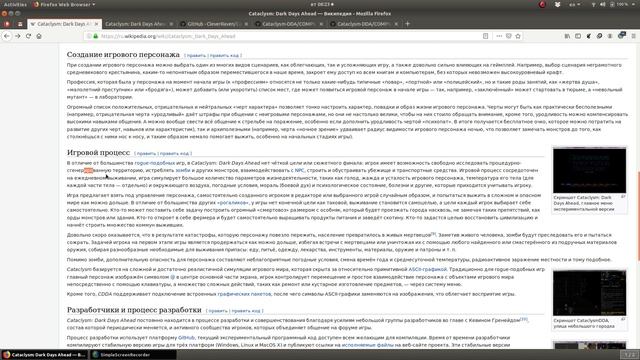640x360 pixels.
Task: Enlarge icon under main menu thumbnail
Action: tap(623, 197)
